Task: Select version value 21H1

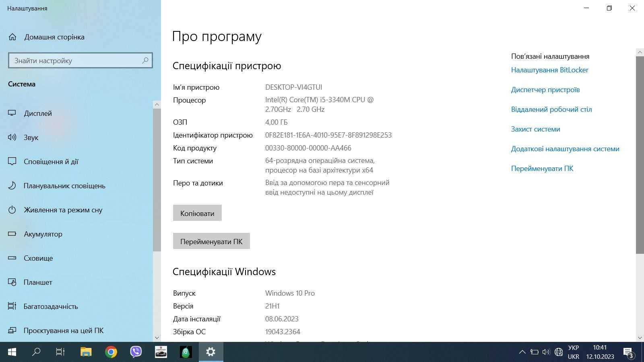Action: point(272,306)
